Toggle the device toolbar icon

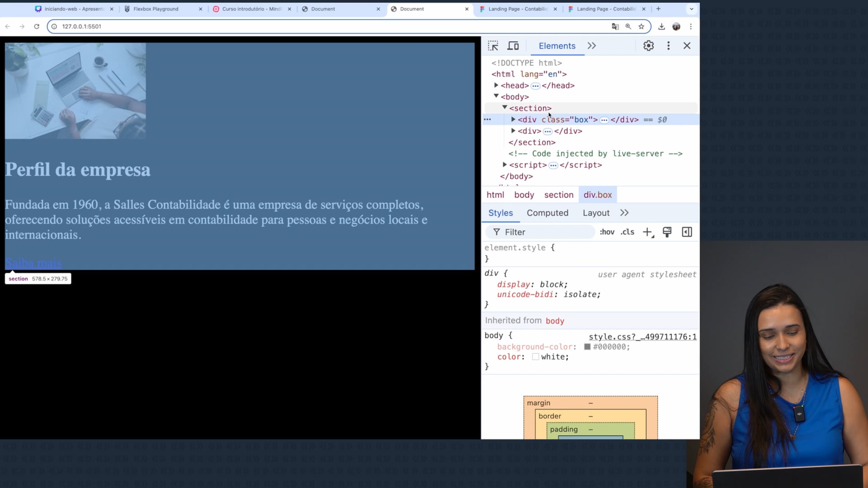(513, 46)
